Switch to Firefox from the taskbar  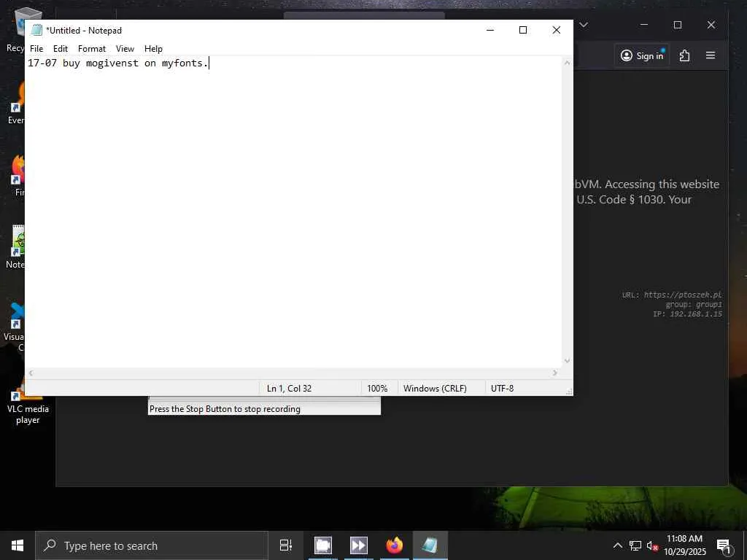point(395,545)
